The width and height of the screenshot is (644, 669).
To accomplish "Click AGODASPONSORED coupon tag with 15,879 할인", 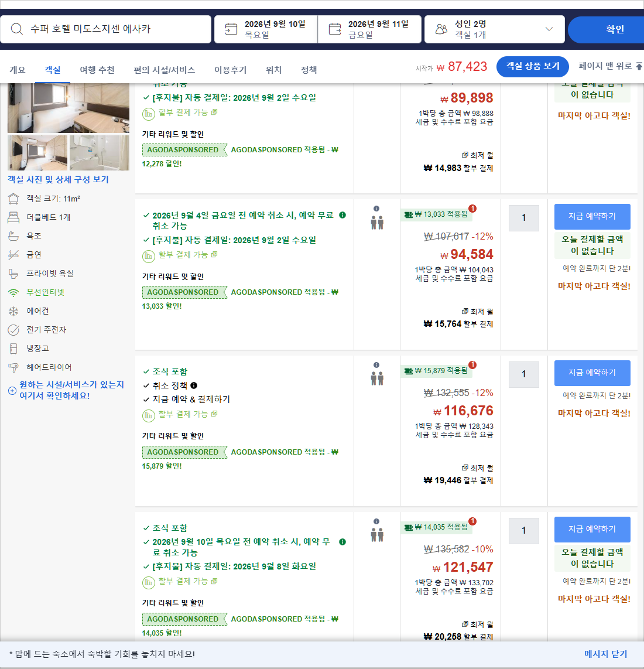I will [x=183, y=452].
